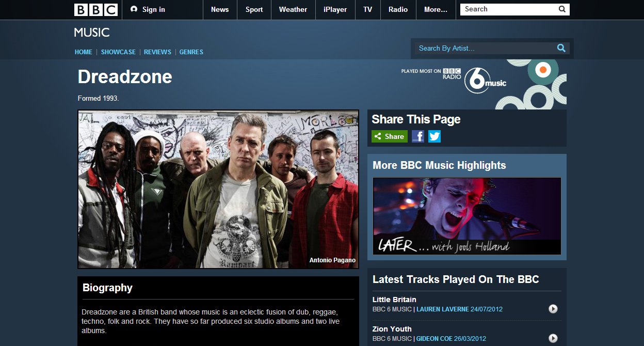Click the Sign in link

154,9
